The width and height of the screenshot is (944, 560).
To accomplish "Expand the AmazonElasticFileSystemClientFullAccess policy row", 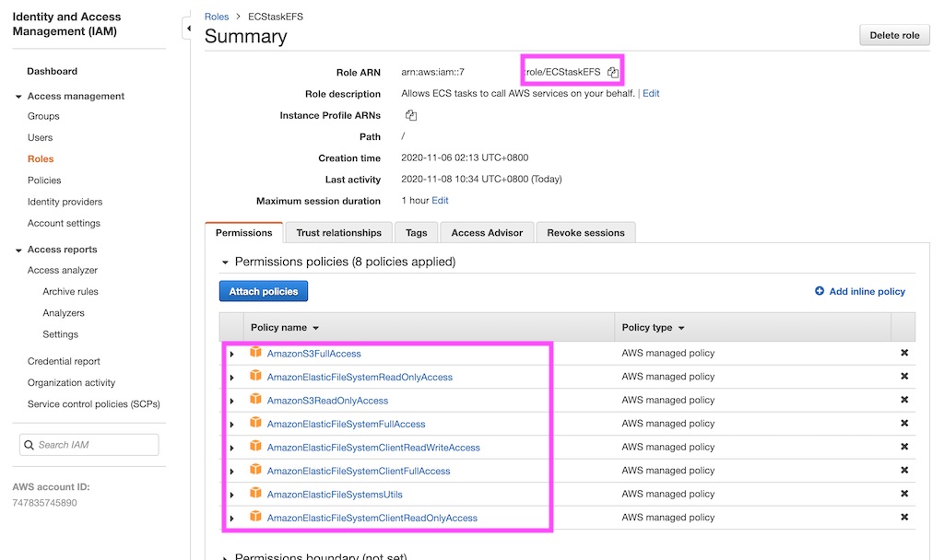I will coord(231,472).
